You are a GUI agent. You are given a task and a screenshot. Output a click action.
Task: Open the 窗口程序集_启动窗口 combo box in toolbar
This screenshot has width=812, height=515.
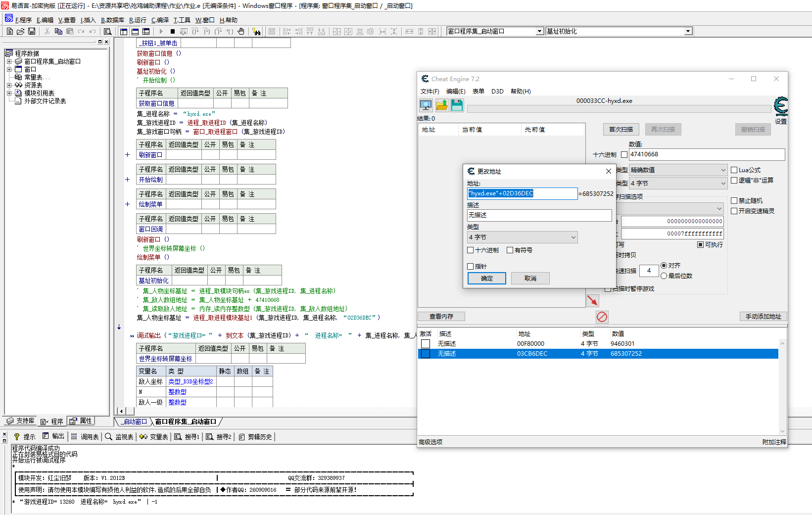pos(495,31)
